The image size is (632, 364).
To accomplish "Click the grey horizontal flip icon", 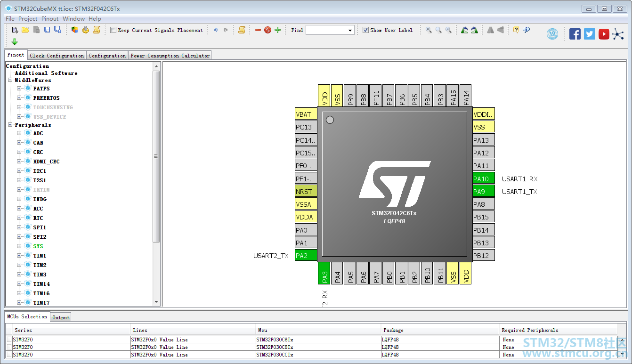I will coord(490,30).
